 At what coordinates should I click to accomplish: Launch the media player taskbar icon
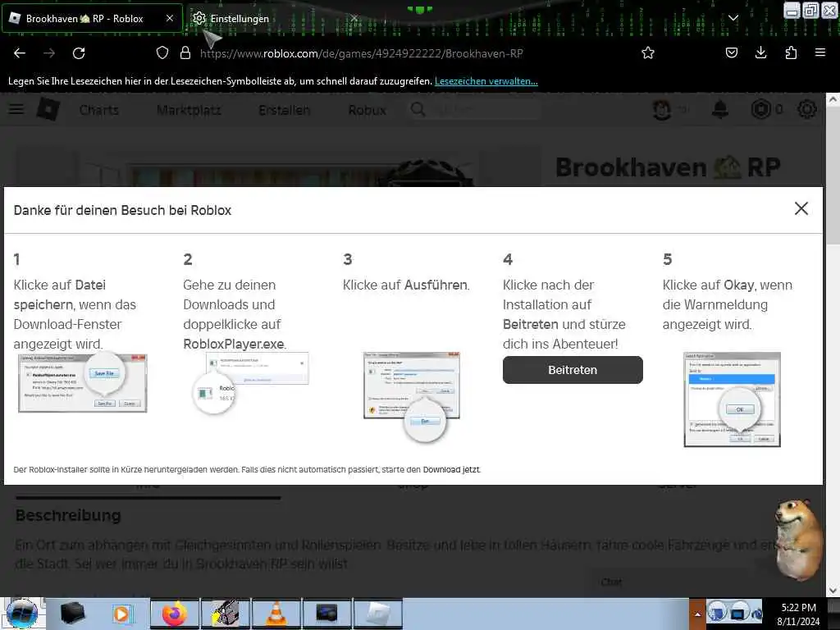pos(122,614)
